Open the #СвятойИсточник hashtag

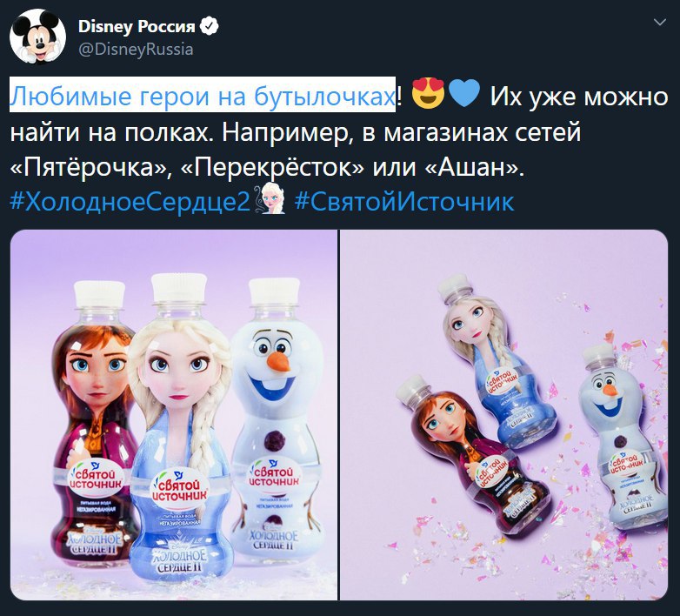404,201
